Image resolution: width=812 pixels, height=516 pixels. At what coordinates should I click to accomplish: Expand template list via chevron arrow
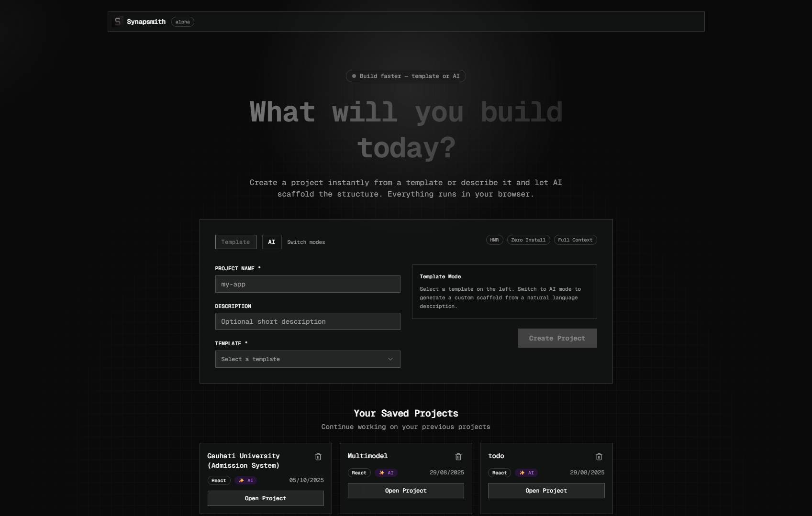(x=390, y=359)
